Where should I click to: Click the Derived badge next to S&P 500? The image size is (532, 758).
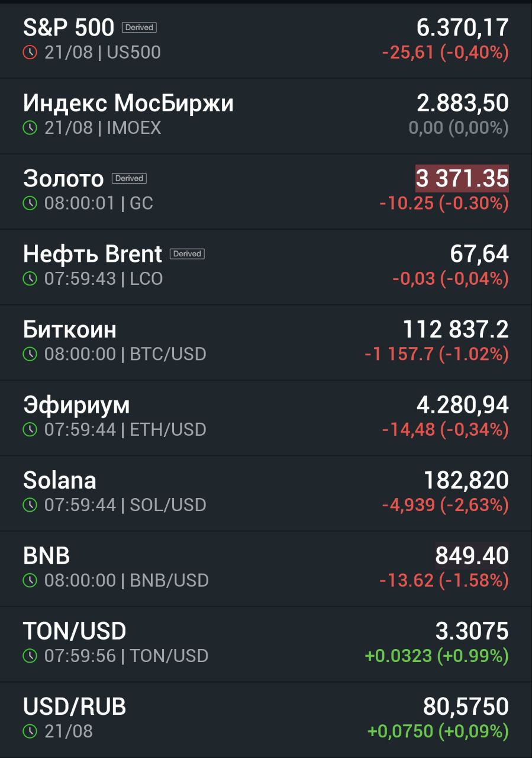(139, 27)
